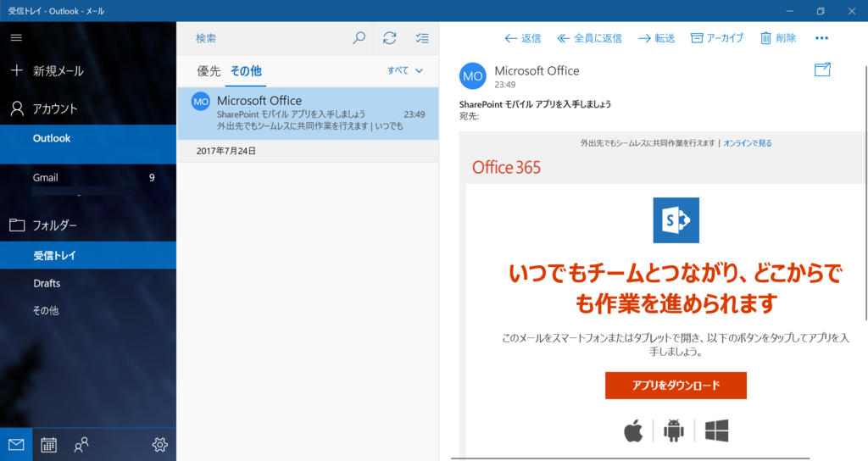868x461 pixels.
Task: Click the sender name Microsoft Office in header
Action: coord(537,71)
